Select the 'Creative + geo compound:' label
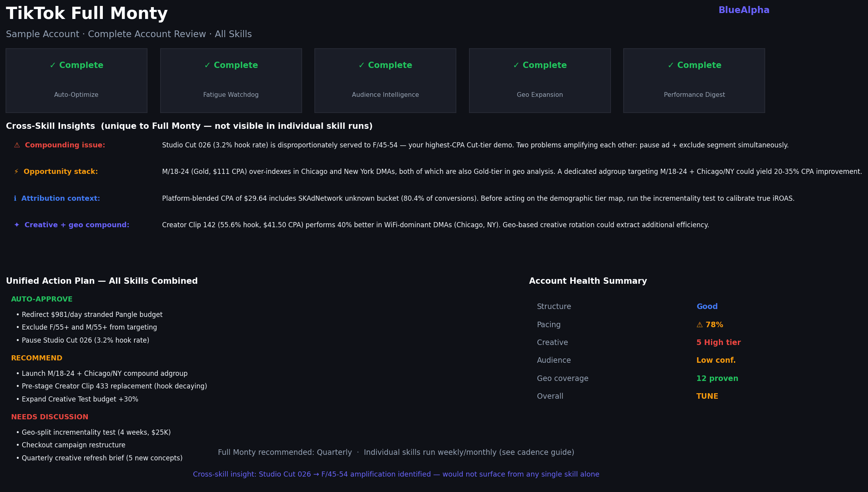Image resolution: width=868 pixels, height=492 pixels. [x=77, y=225]
